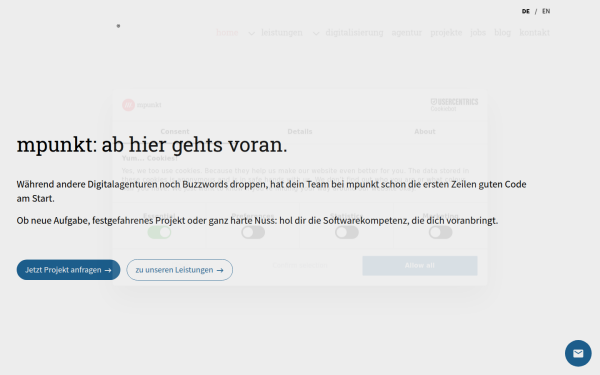Go to the home menu item
The image size is (600, 375).
pyautogui.click(x=227, y=33)
